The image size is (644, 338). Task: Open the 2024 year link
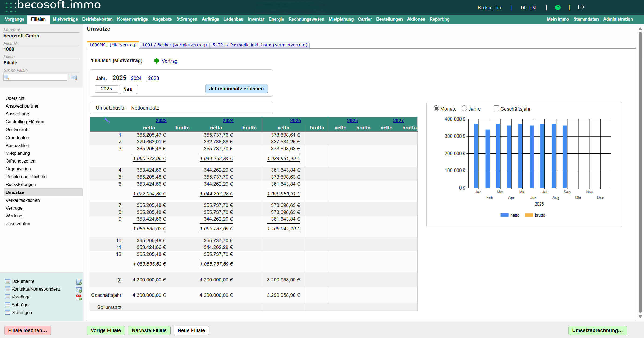tap(136, 78)
